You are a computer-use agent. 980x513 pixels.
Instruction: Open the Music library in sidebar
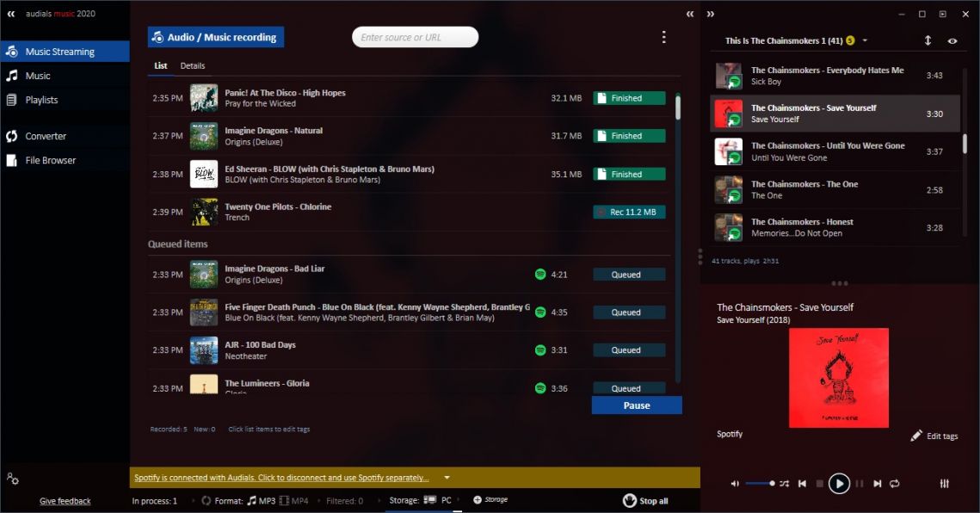tap(65, 76)
